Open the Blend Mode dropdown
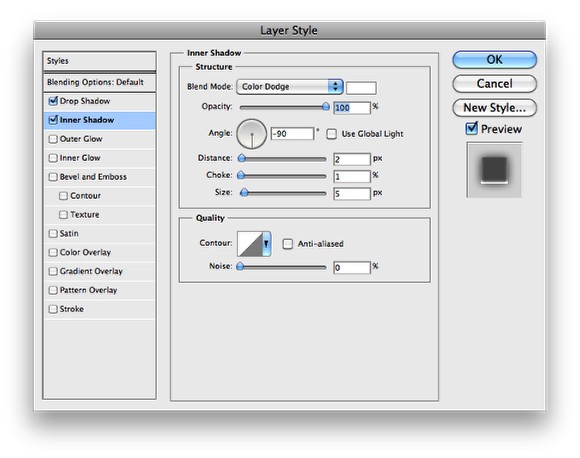The height and width of the screenshot is (458, 580). click(290, 87)
